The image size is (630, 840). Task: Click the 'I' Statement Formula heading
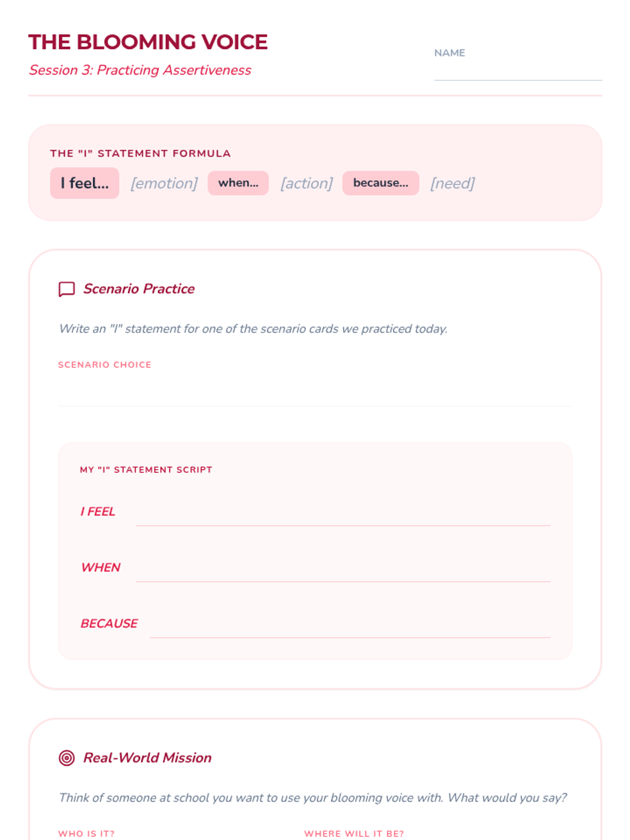click(140, 153)
